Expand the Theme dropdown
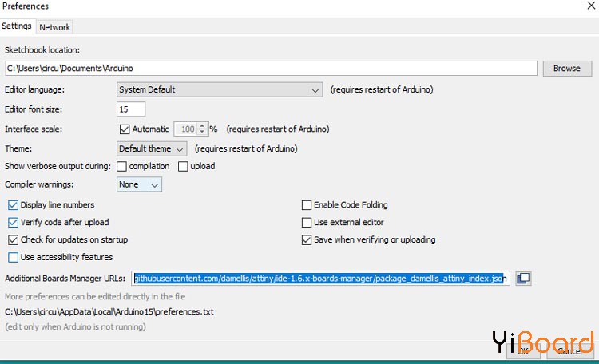 (152, 148)
